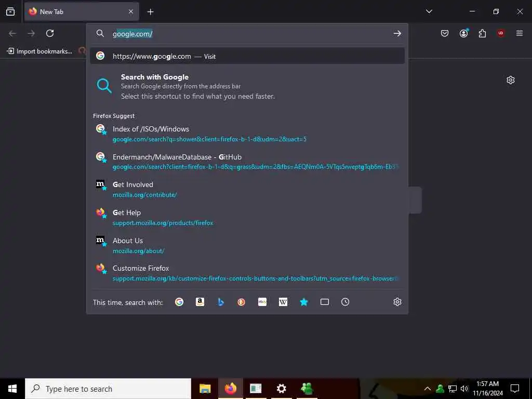Image resolution: width=532 pixels, height=399 pixels.
Task: Open the Get Involved bookmark suggestion
Action: click(x=247, y=189)
